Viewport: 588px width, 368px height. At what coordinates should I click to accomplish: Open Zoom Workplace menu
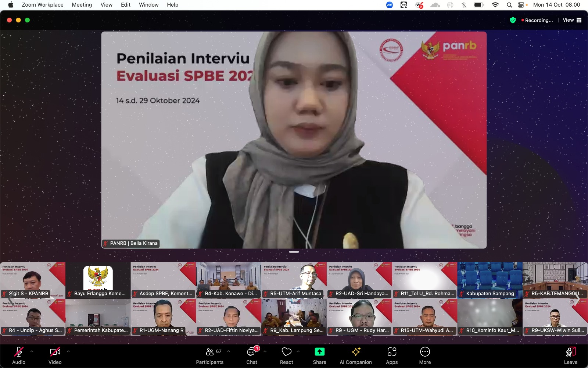tap(43, 5)
